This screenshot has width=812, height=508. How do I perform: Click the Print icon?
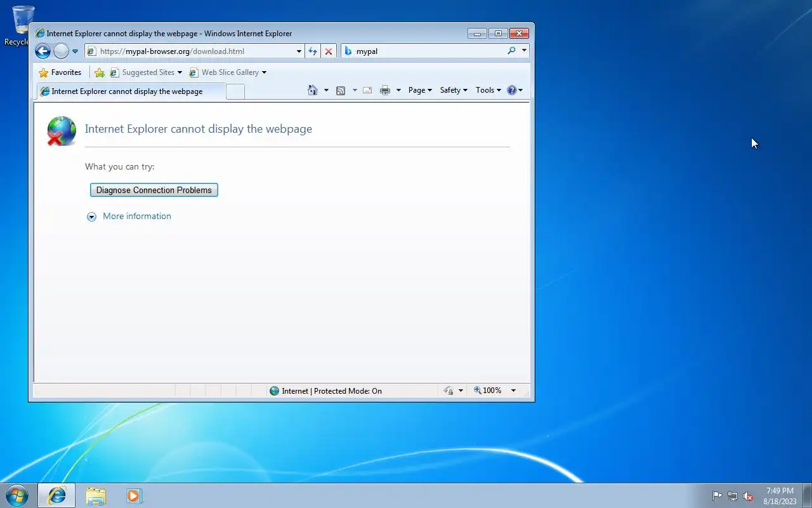tap(385, 90)
